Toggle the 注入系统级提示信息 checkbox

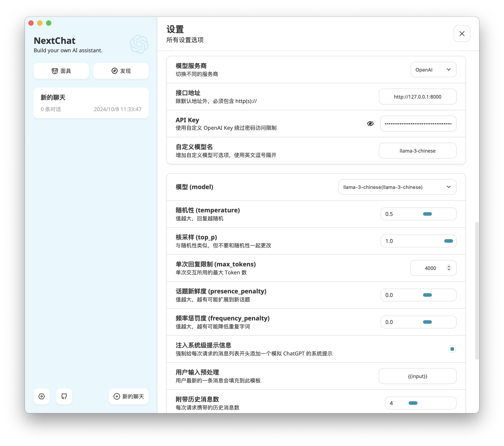point(452,349)
